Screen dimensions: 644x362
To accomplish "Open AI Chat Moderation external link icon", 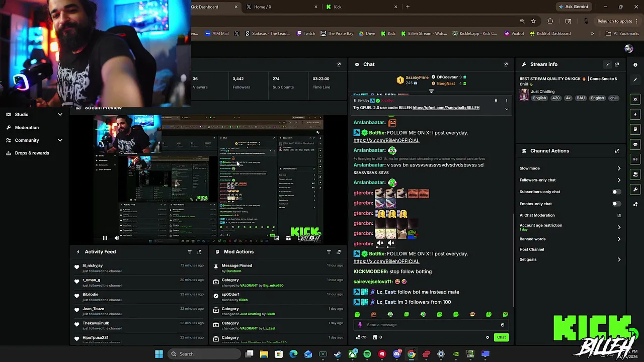I will (619, 215).
